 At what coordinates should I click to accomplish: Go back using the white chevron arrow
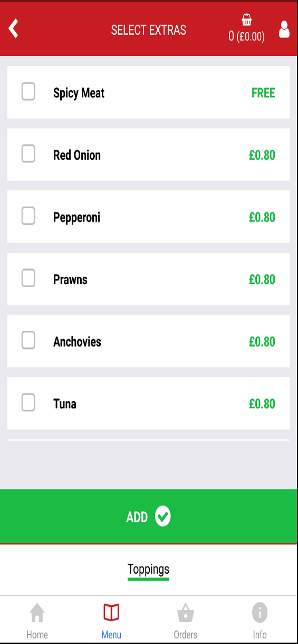pyautogui.click(x=13, y=28)
